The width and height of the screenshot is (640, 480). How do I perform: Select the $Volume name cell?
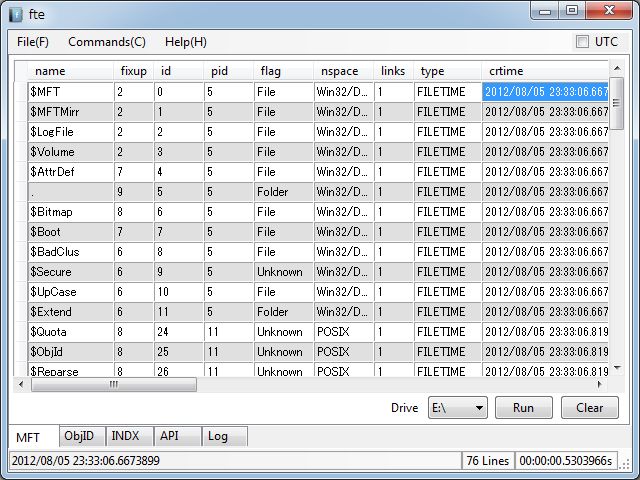pyautogui.click(x=71, y=151)
